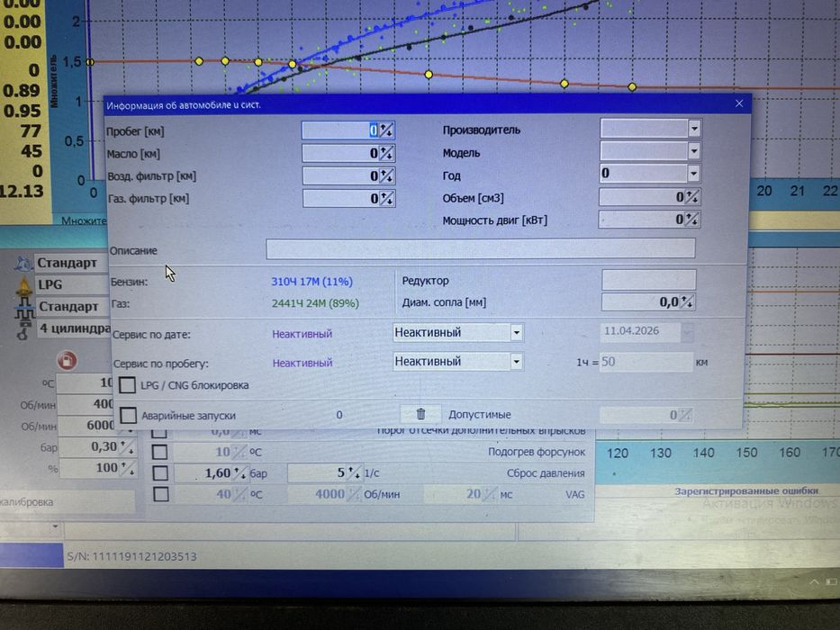
Task: Click the Масло [км] calculator icon
Action: coord(386,153)
